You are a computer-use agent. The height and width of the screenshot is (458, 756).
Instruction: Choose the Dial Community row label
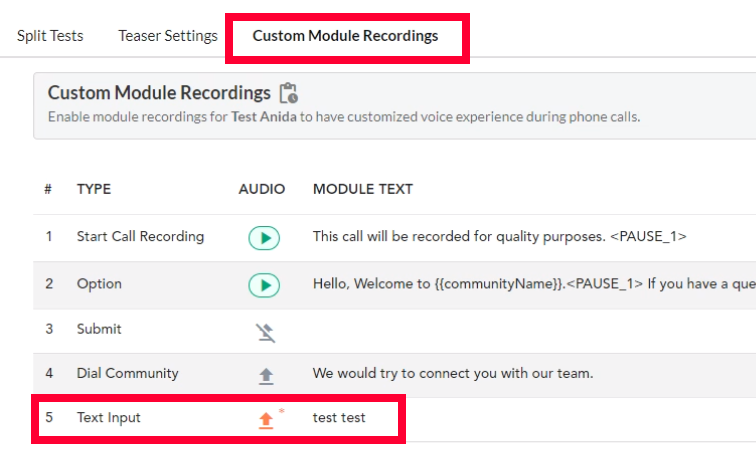tap(127, 373)
